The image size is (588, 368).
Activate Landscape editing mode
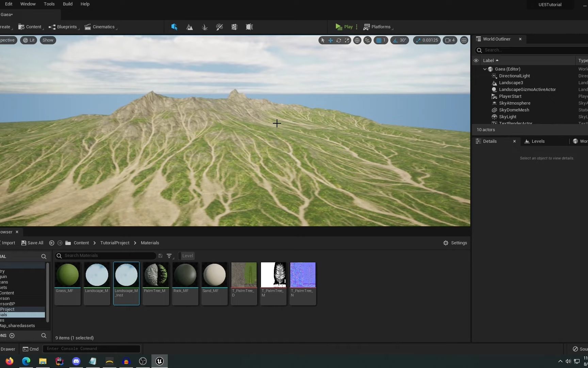pyautogui.click(x=190, y=27)
